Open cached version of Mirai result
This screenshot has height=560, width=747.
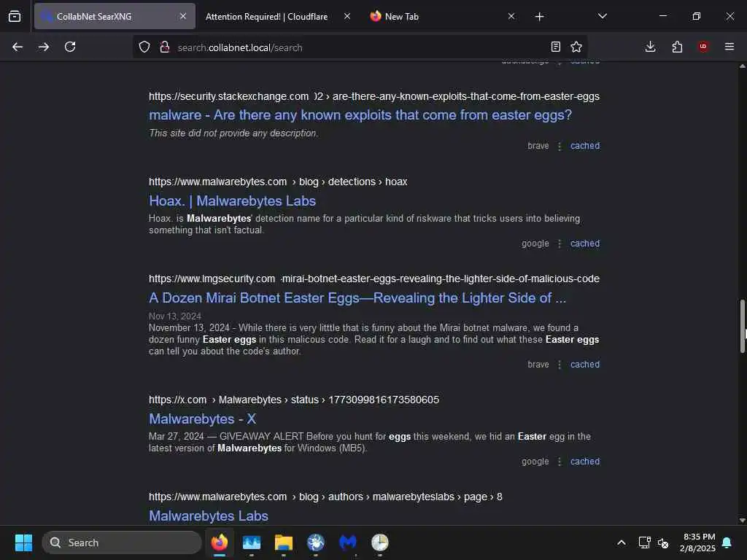coord(585,365)
